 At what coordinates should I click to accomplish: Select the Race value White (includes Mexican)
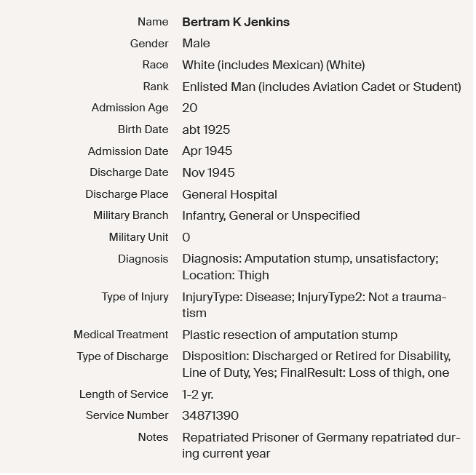click(273, 65)
